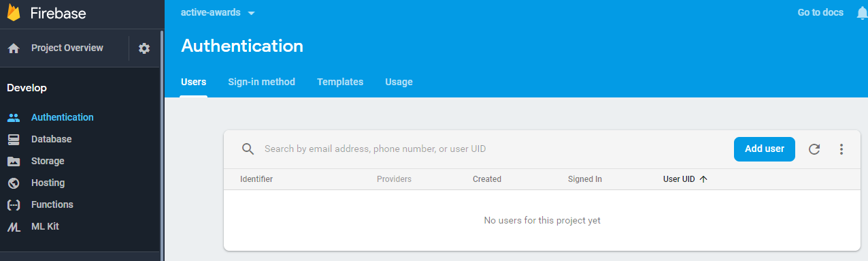Click the Authentication page heading
The height and width of the screenshot is (261, 868).
pos(242,46)
